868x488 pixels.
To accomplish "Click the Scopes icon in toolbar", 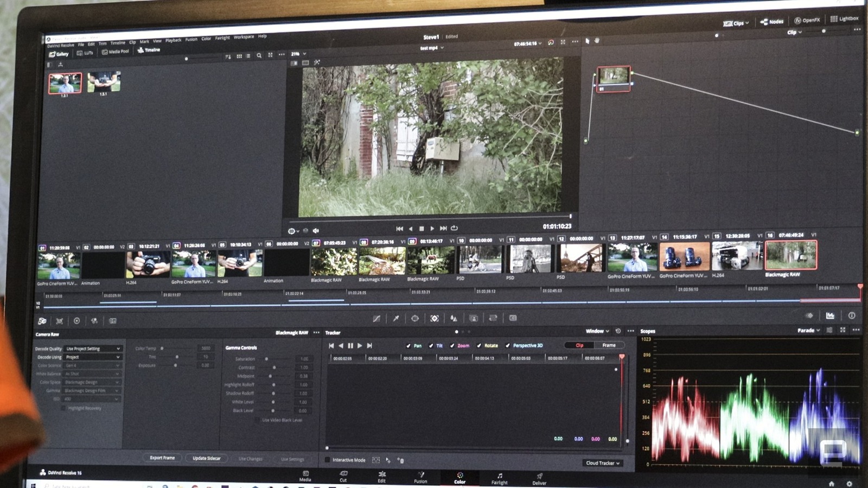I will (x=830, y=315).
